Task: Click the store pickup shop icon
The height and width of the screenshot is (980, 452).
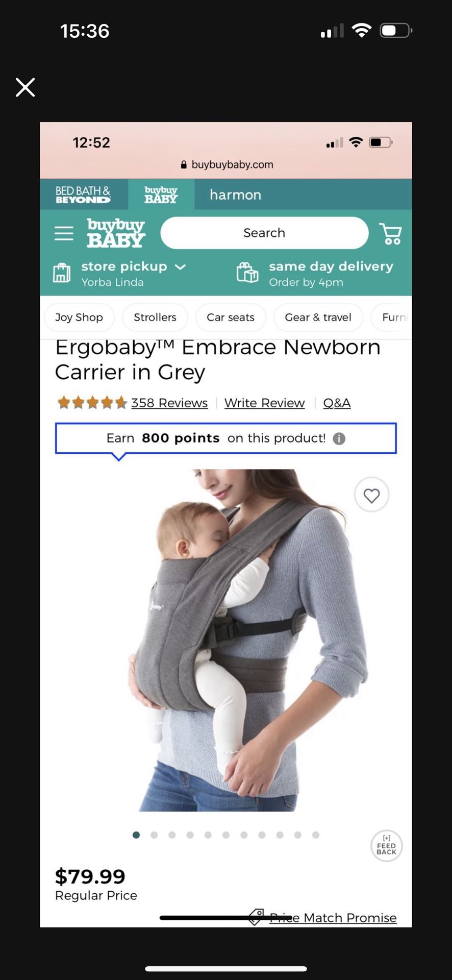Action: [62, 273]
